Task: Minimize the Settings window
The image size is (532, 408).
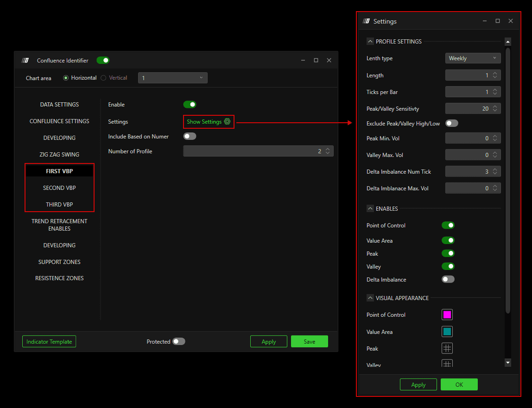Action: click(485, 21)
